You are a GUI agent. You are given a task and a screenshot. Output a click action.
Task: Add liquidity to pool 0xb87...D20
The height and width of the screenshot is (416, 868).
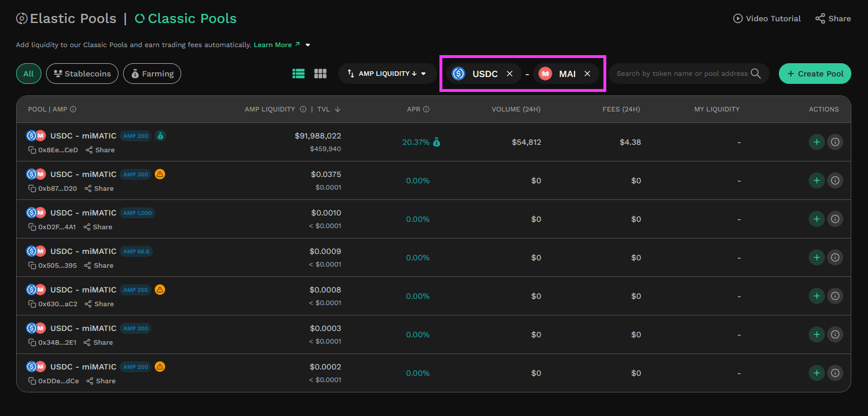816,180
